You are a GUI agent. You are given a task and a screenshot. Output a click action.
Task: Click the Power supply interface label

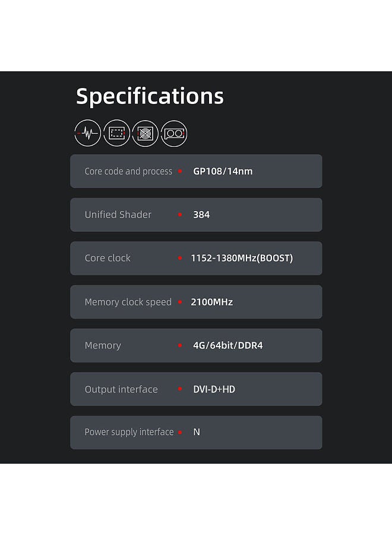tap(129, 432)
